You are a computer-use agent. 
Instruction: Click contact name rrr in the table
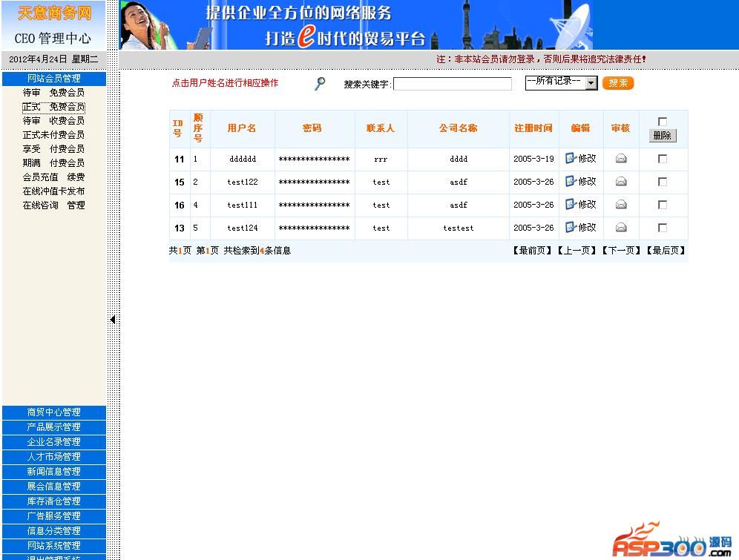[x=381, y=159]
